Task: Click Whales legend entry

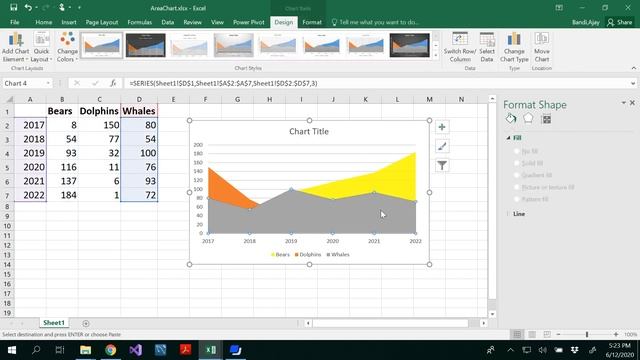Action: pyautogui.click(x=338, y=254)
